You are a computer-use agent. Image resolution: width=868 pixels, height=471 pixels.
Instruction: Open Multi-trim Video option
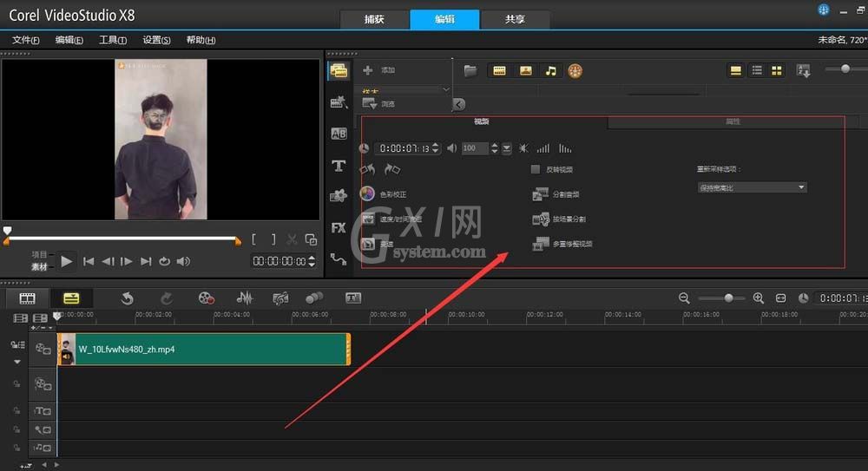pyautogui.click(x=562, y=244)
